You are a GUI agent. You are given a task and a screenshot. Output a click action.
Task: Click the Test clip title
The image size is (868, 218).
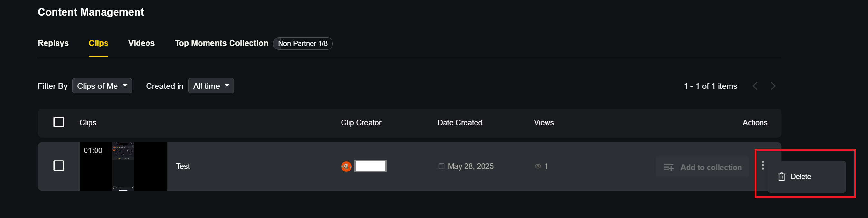click(183, 166)
